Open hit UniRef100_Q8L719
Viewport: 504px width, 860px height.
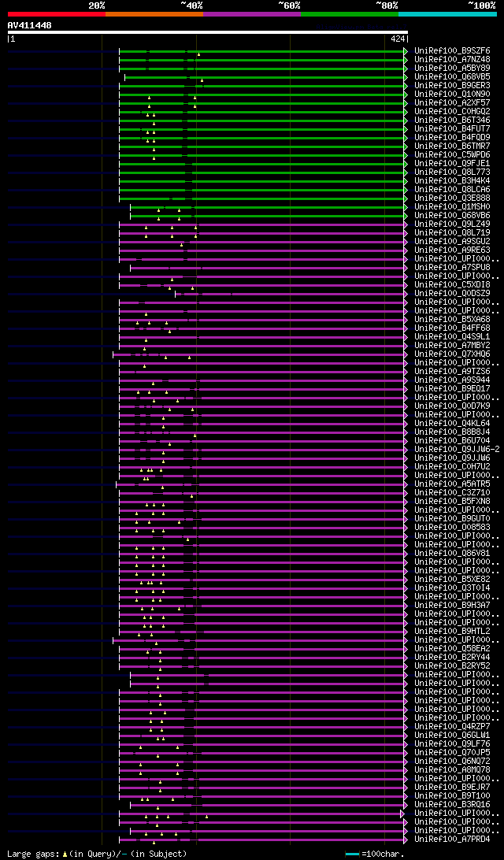point(453,232)
